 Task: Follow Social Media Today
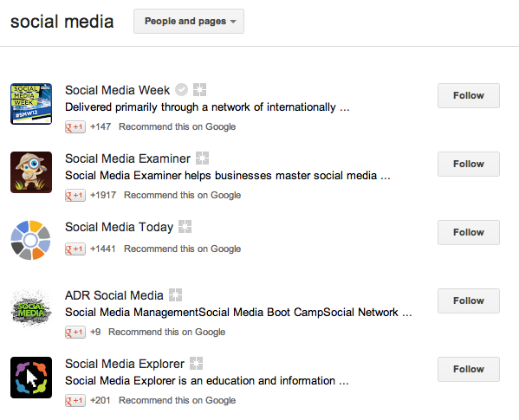[x=469, y=232]
